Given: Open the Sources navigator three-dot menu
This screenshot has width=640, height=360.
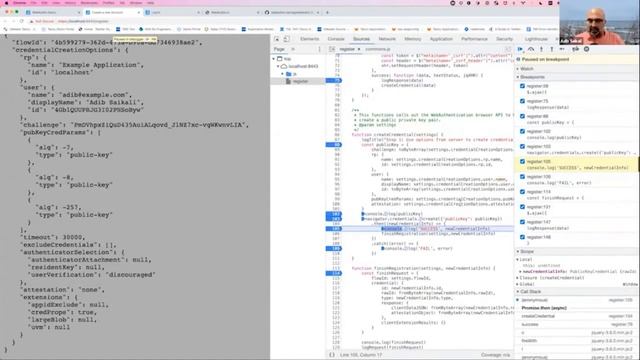Looking at the screenshot, I should 319,49.
